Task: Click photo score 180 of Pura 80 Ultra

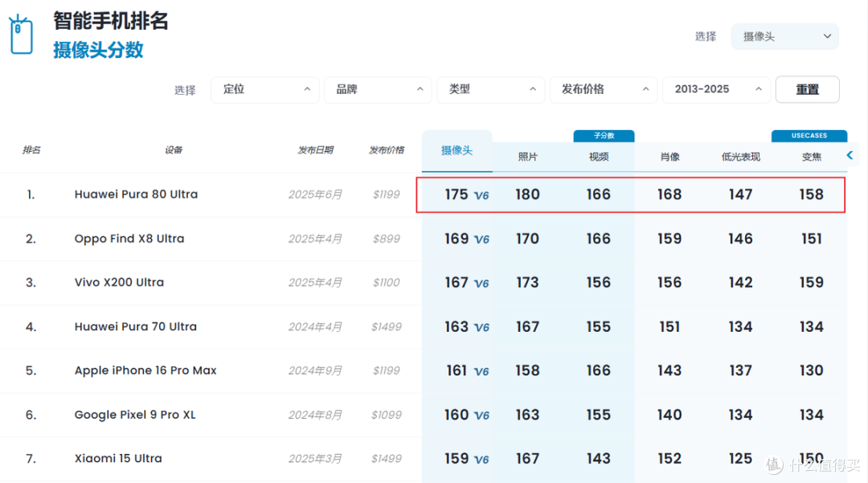Action: [x=527, y=194]
